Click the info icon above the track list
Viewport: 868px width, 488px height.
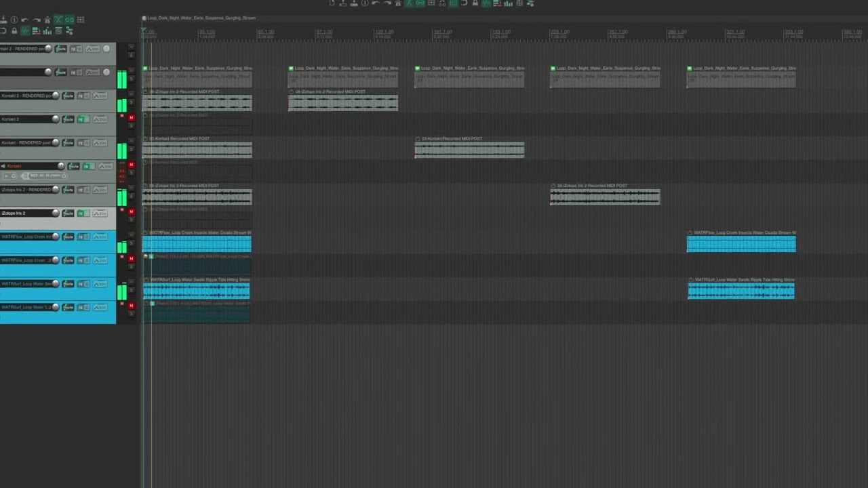(14, 20)
